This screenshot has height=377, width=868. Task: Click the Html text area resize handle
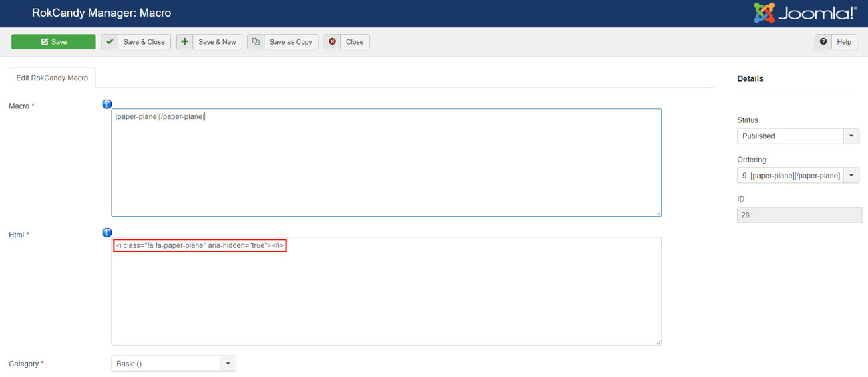tap(658, 342)
